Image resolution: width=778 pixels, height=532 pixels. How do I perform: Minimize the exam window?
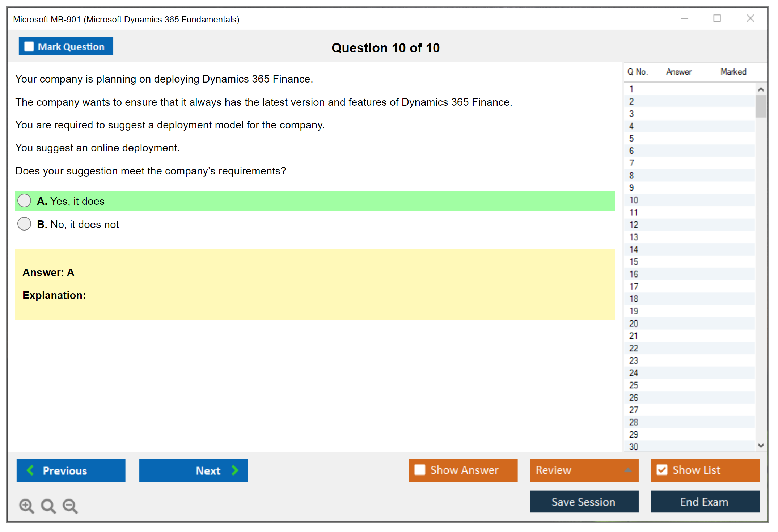pyautogui.click(x=684, y=18)
